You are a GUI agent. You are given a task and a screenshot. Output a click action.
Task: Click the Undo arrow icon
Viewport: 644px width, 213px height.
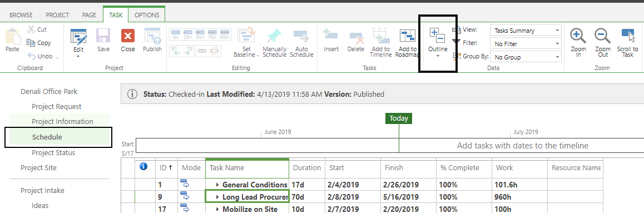(x=32, y=56)
